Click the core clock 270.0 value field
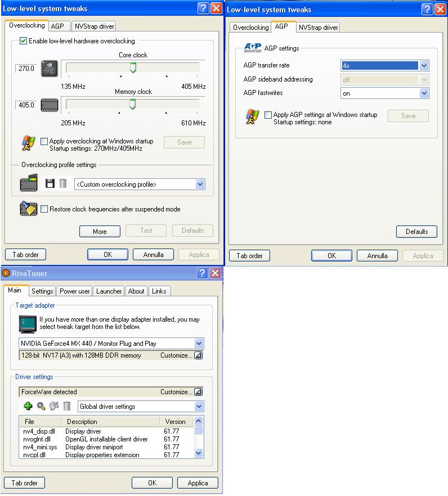 pyautogui.click(x=26, y=69)
